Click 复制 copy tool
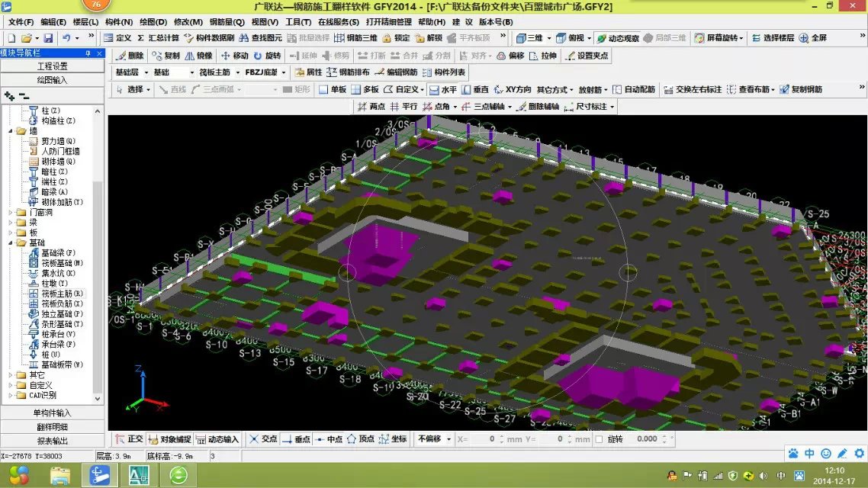Viewport: 868px width, 488px height. pos(166,56)
